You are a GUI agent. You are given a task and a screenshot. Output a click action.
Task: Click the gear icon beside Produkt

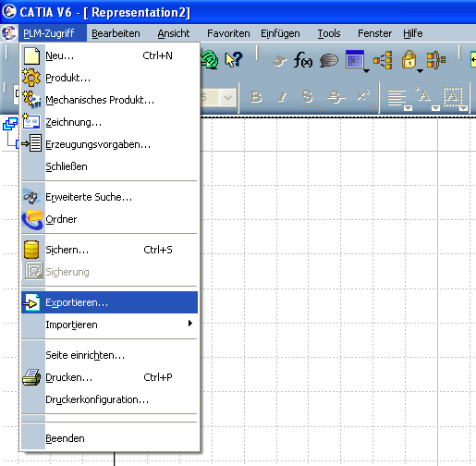coord(31,78)
